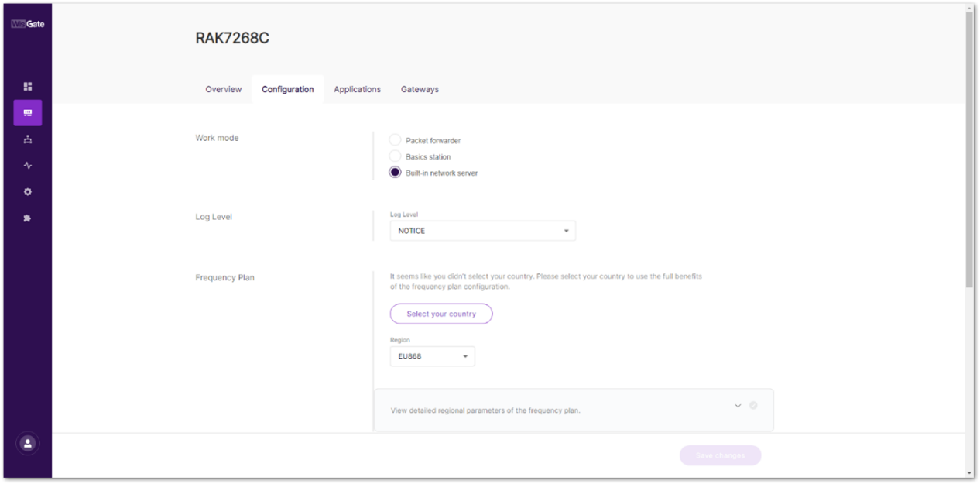Click the WisGate logo
Viewport: 980px width, 484px height.
(28, 24)
